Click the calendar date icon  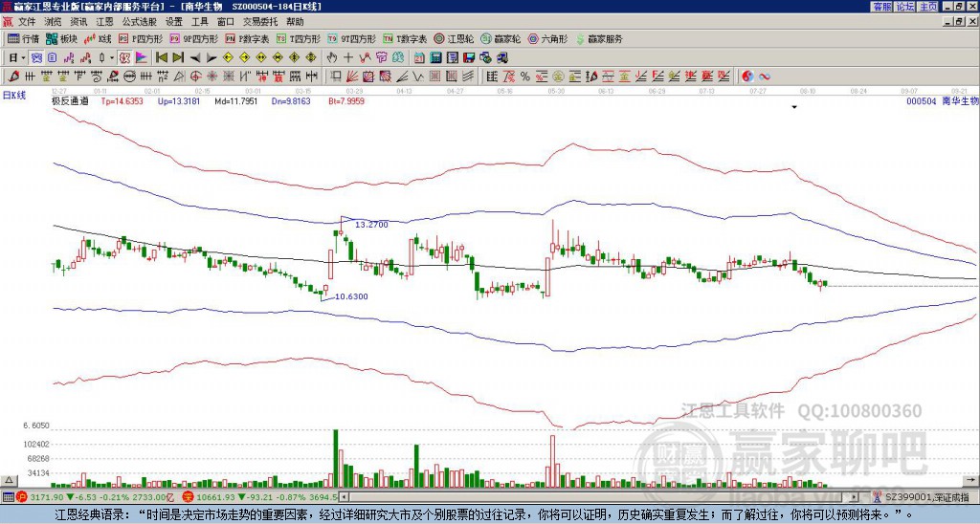[x=419, y=57]
